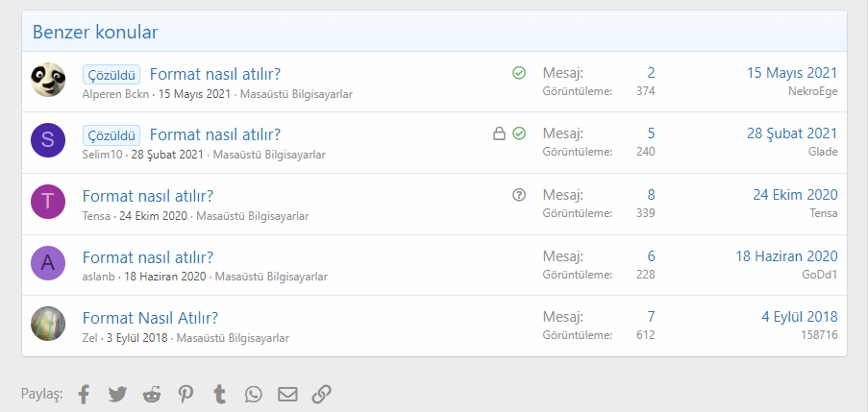Send this page via WhatsApp
Image resolution: width=868 pixels, height=412 pixels.
point(253,394)
